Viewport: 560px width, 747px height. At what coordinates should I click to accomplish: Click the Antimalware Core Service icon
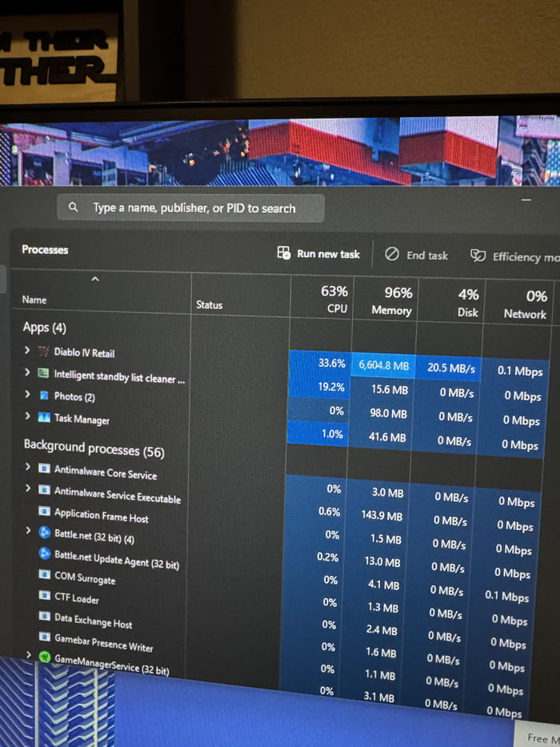pos(45,468)
